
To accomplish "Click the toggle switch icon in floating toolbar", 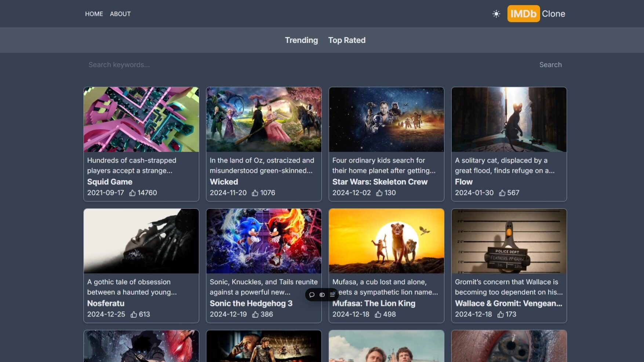I will tap(322, 295).
